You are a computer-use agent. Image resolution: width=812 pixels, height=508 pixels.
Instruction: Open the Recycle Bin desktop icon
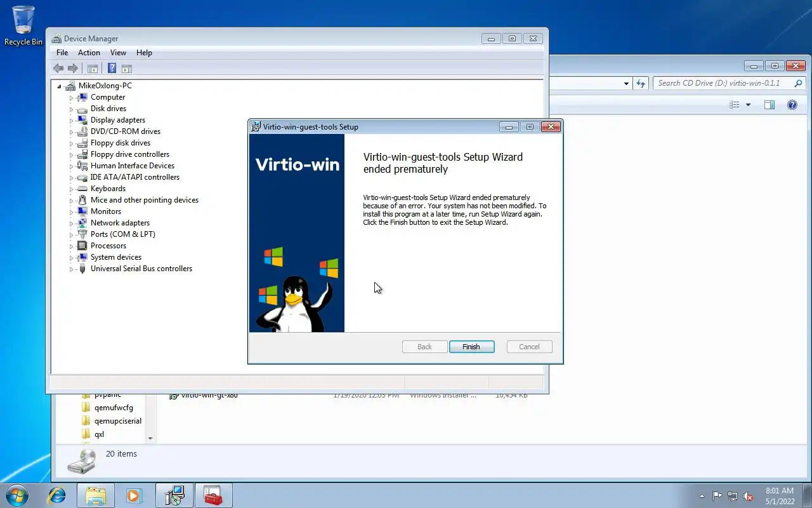23,25
